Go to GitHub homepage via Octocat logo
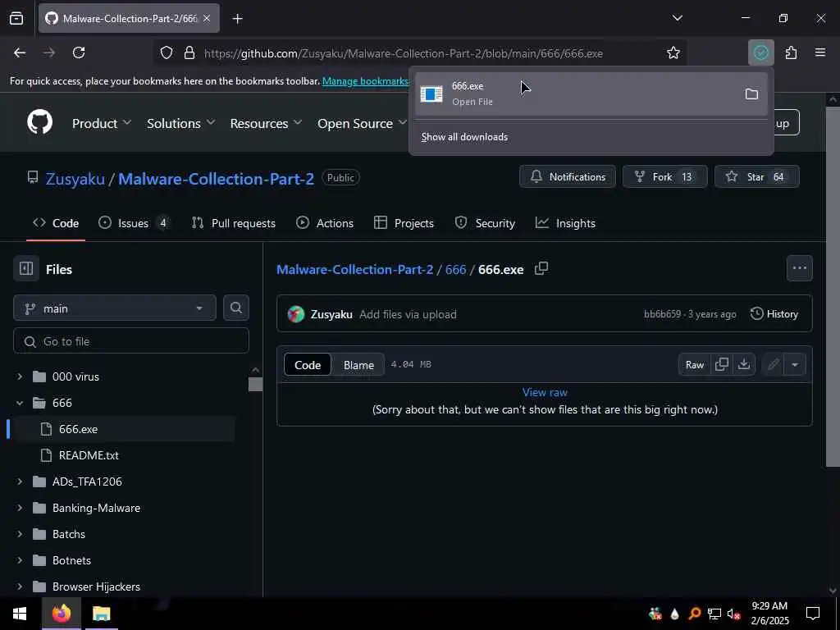The image size is (840, 630). pyautogui.click(x=40, y=122)
